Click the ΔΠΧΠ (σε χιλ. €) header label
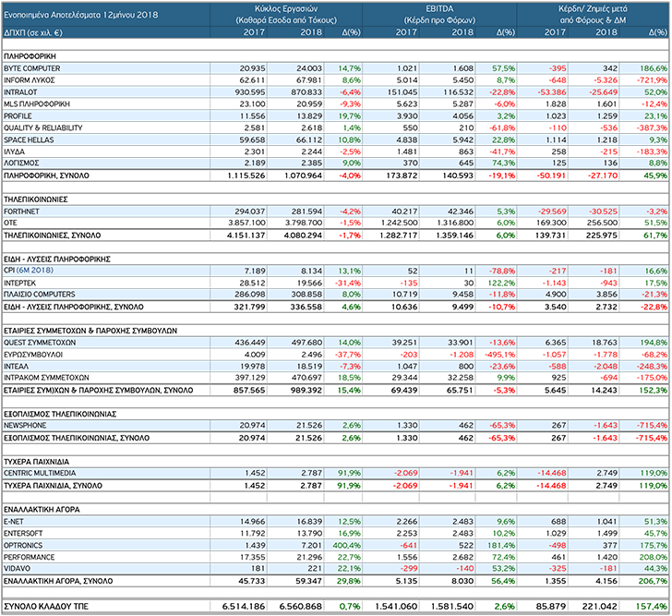Viewport: 672px width, 616px height. pyautogui.click(x=33, y=32)
